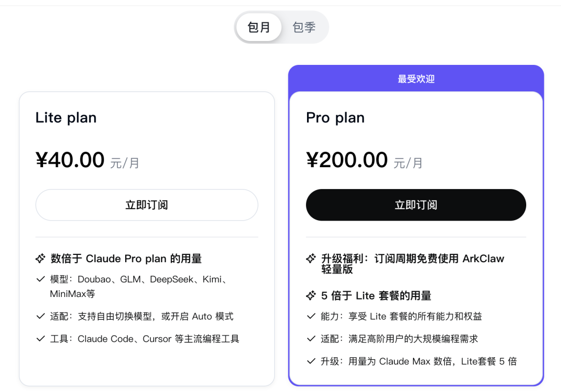Click the sparkle icon beside Lite plan's usage benefit

click(x=40, y=258)
